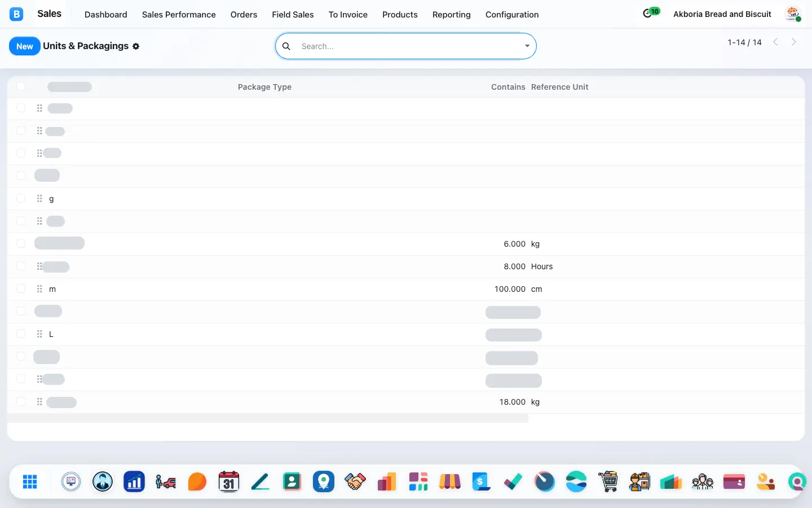
Task: Click the drag handle on the m row
Action: (39, 289)
